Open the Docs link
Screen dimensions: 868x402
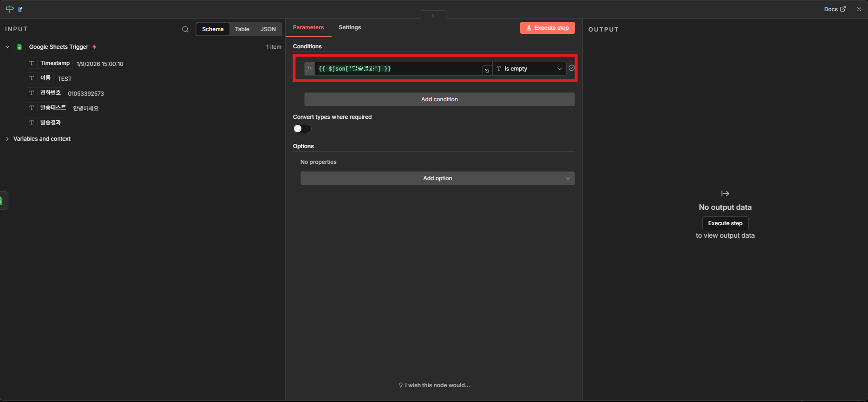pyautogui.click(x=835, y=9)
